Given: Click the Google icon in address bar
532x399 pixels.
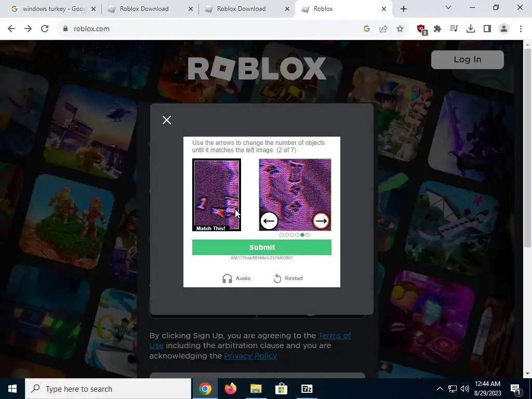Looking at the screenshot, I should tap(366, 29).
